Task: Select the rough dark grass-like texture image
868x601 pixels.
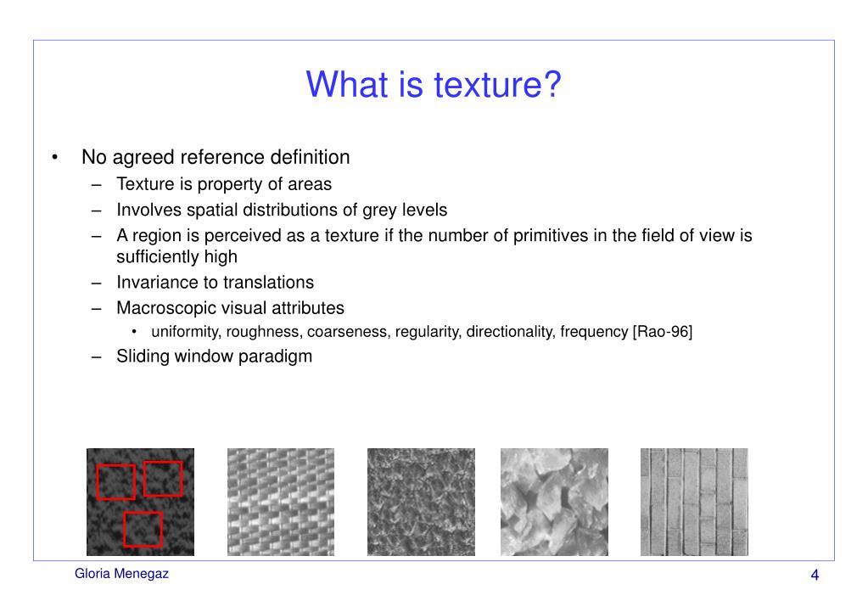Action: coord(421,502)
